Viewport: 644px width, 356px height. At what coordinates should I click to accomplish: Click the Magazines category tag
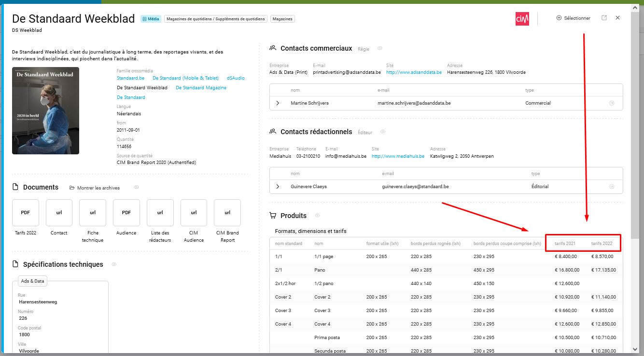282,19
